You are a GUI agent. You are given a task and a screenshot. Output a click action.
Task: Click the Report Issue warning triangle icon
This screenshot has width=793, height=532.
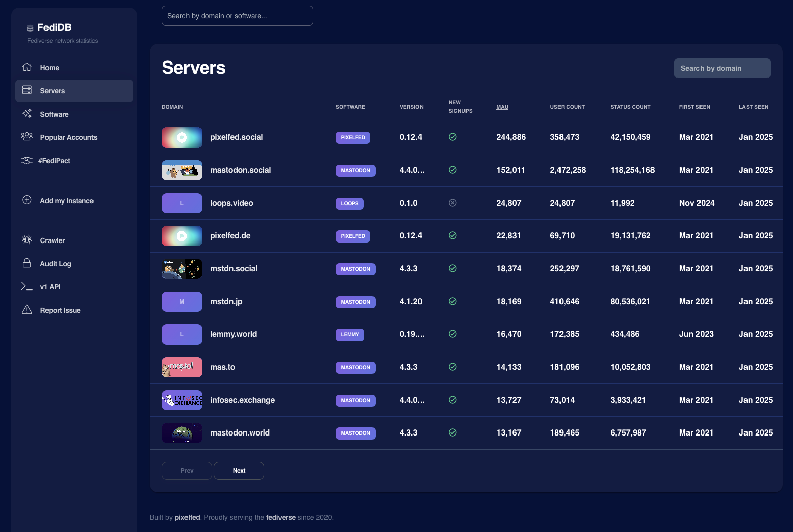click(x=27, y=310)
